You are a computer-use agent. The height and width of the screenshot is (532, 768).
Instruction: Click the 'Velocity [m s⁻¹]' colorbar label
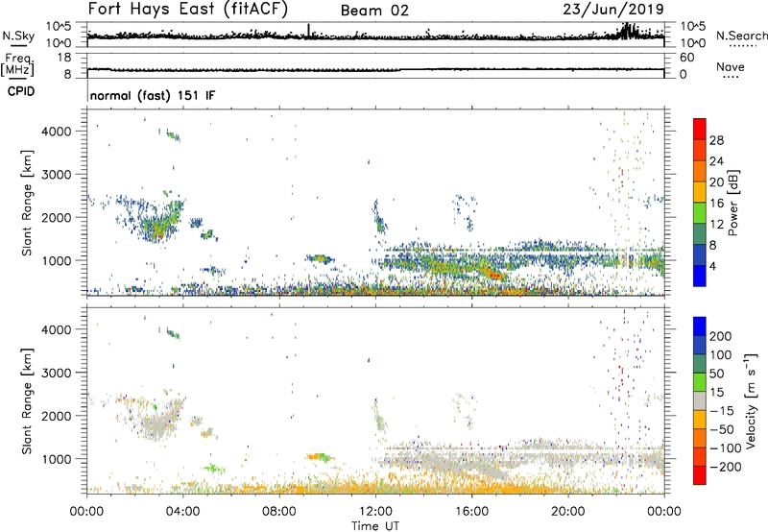751,400
